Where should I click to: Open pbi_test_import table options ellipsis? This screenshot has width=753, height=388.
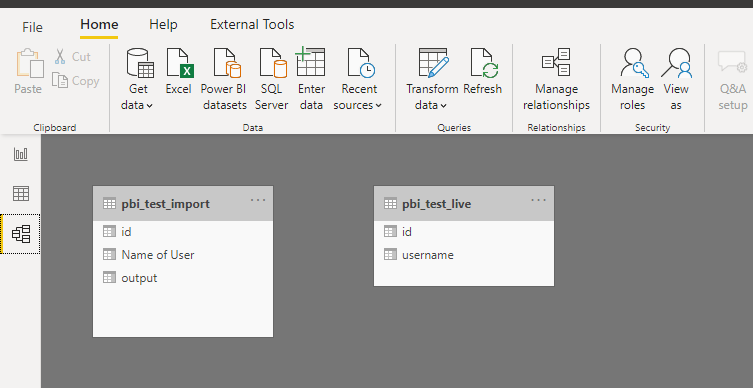(258, 200)
